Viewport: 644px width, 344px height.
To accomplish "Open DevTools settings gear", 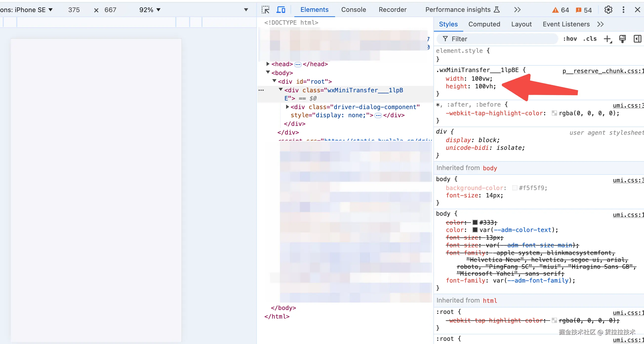I will (608, 10).
